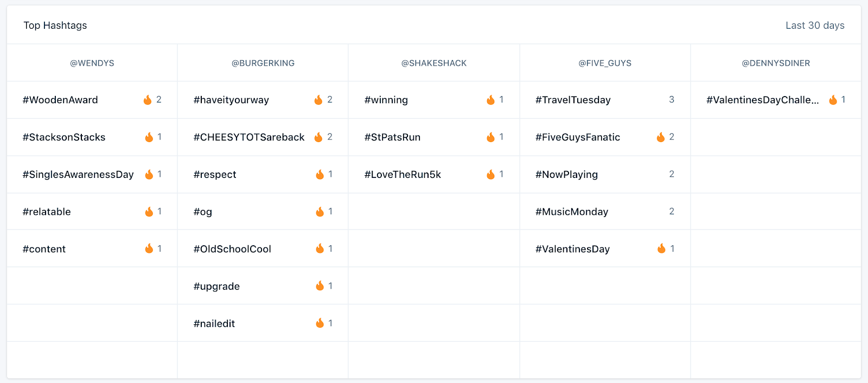Select the @WENDYS column header

tap(92, 63)
